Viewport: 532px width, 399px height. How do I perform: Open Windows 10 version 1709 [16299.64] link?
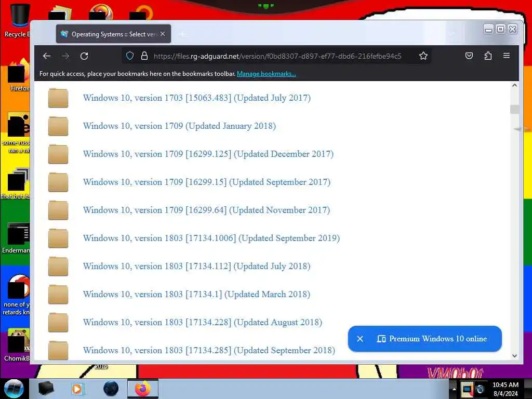click(206, 210)
